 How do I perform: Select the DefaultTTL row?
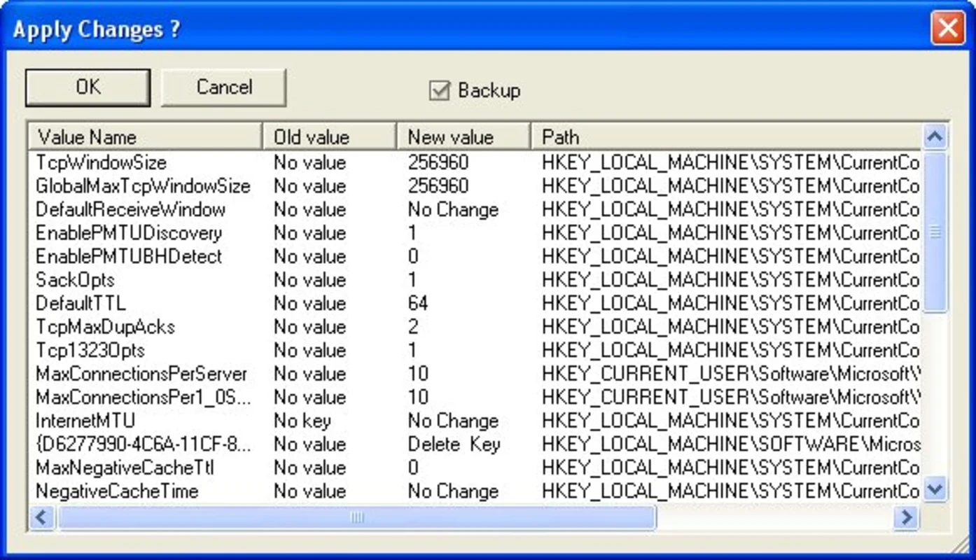pos(476,303)
